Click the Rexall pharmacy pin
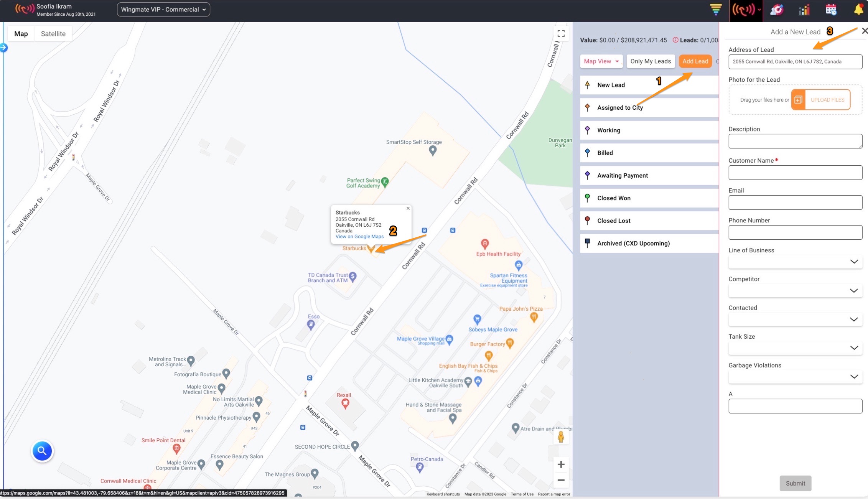The height and width of the screenshot is (499, 868). (345, 403)
